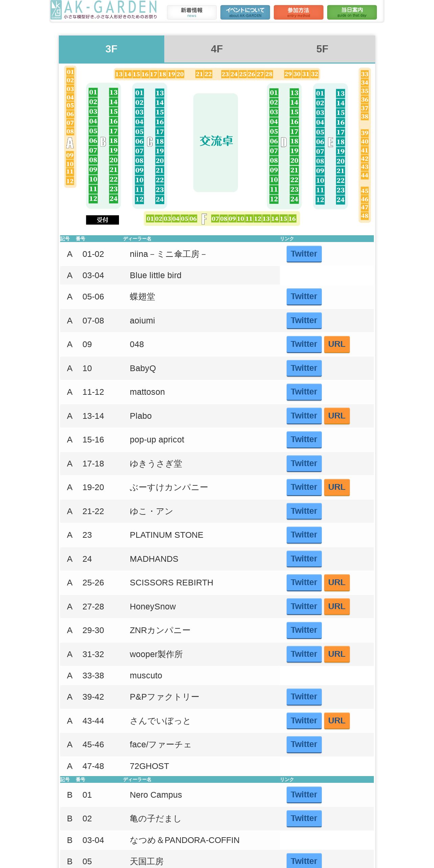Select booth C 01 on floor map

click(139, 93)
